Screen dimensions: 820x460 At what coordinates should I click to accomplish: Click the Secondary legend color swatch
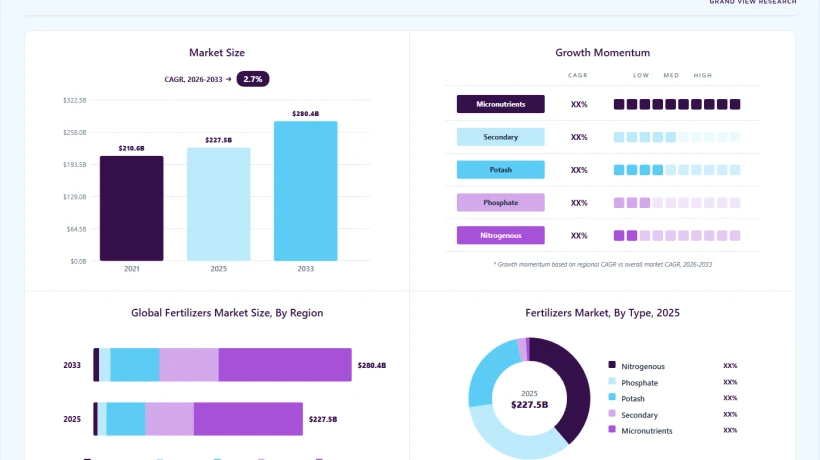point(612,413)
